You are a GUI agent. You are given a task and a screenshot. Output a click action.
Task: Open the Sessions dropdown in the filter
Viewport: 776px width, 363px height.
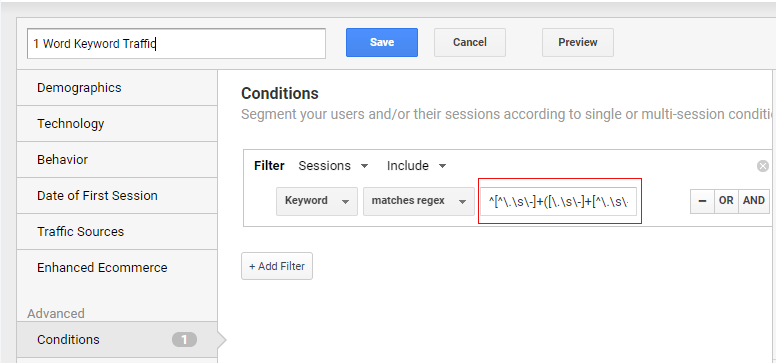[x=333, y=166]
